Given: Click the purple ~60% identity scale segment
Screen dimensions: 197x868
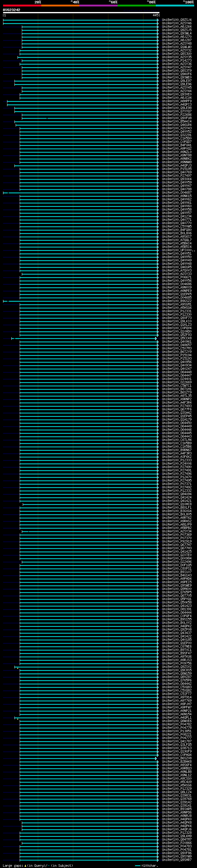Looking at the screenshot, I should click(x=98, y=6).
